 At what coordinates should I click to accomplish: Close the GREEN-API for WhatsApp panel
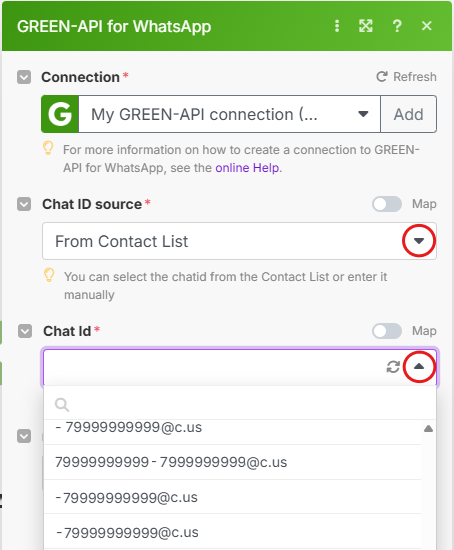point(427,26)
